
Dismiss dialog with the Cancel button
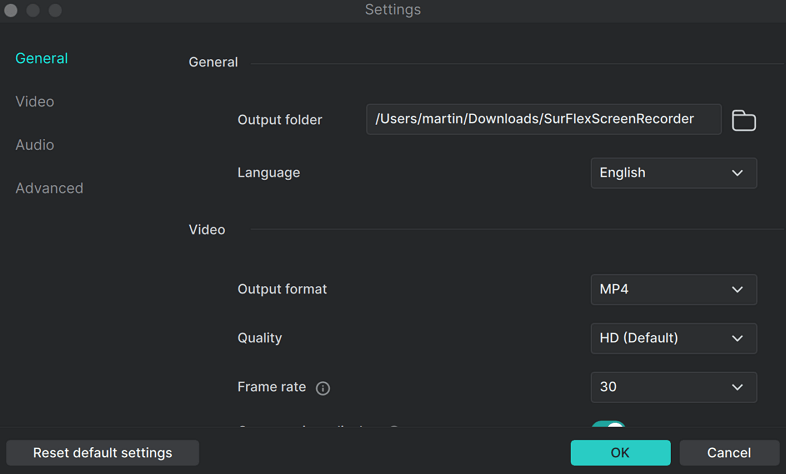[729, 453]
